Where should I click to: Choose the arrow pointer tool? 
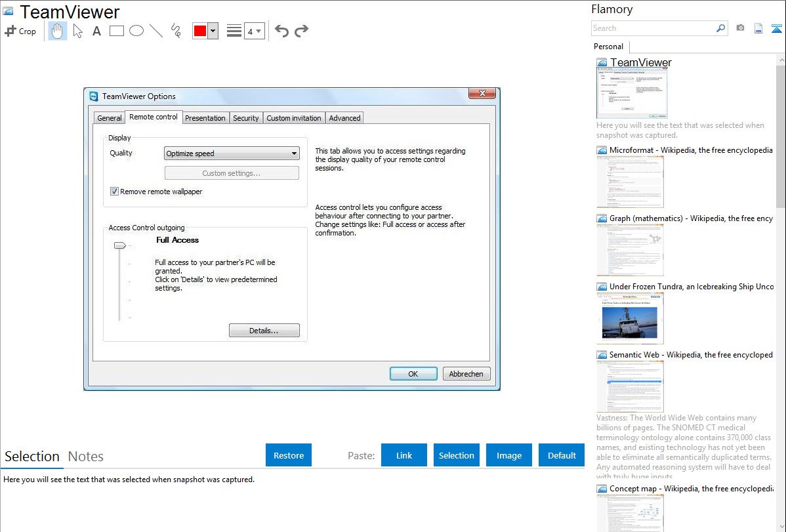click(x=77, y=31)
